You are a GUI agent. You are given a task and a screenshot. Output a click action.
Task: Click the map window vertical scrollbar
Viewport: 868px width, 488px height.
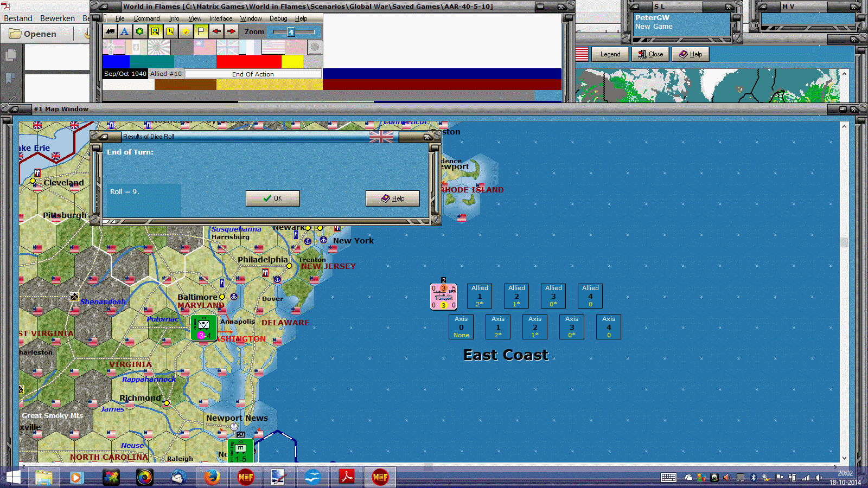coord(844,292)
